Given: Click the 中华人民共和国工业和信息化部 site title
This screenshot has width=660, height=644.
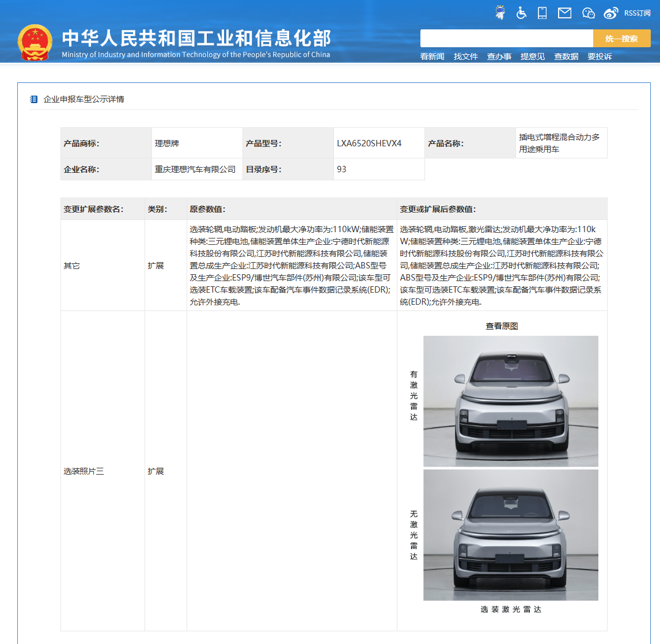Looking at the screenshot, I should (196, 38).
